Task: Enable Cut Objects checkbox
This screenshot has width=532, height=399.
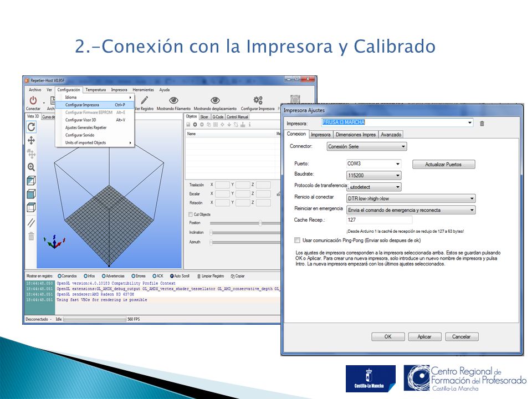Action: [x=190, y=214]
